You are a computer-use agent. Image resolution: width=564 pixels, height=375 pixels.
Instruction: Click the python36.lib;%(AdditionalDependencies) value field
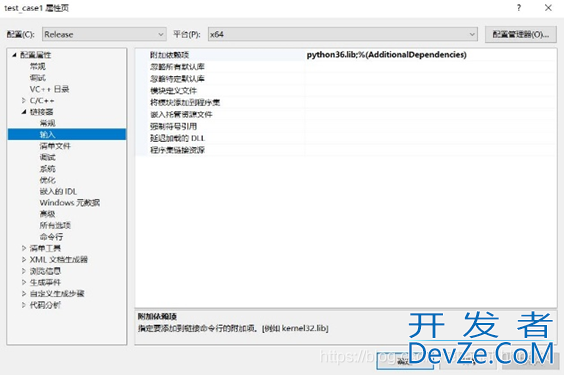pyautogui.click(x=430, y=55)
